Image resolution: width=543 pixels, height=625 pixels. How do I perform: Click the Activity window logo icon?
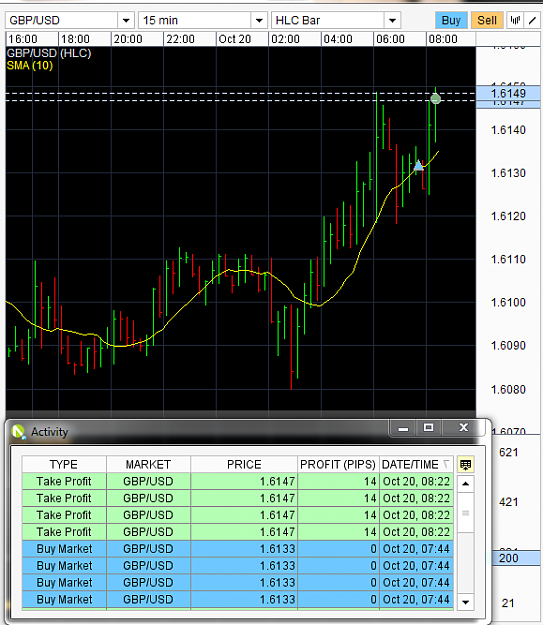point(18,432)
